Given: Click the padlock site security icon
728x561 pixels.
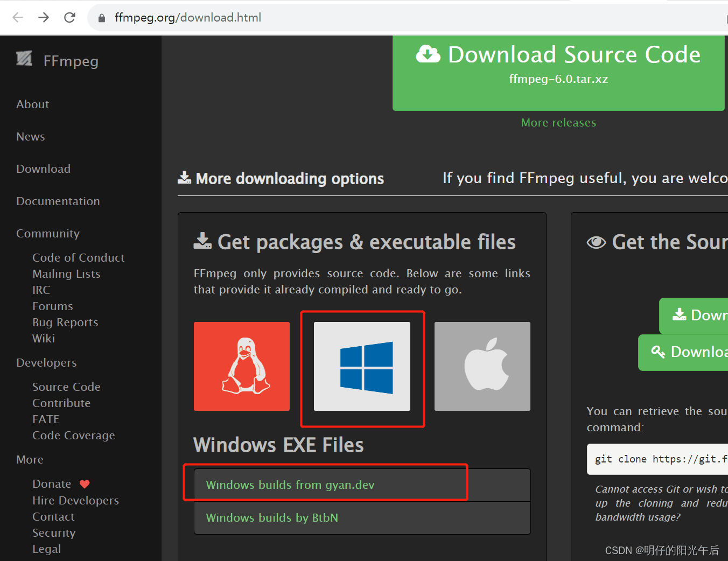Looking at the screenshot, I should point(102,18).
